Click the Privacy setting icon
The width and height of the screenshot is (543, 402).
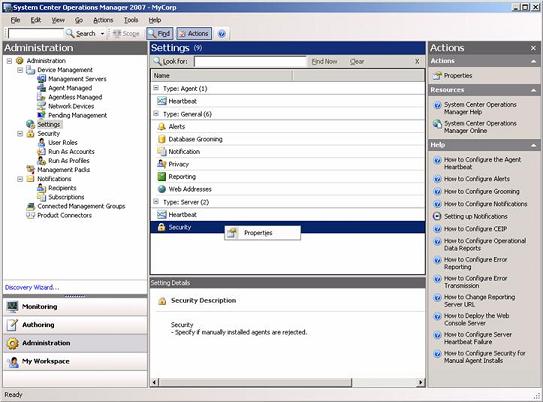click(162, 164)
